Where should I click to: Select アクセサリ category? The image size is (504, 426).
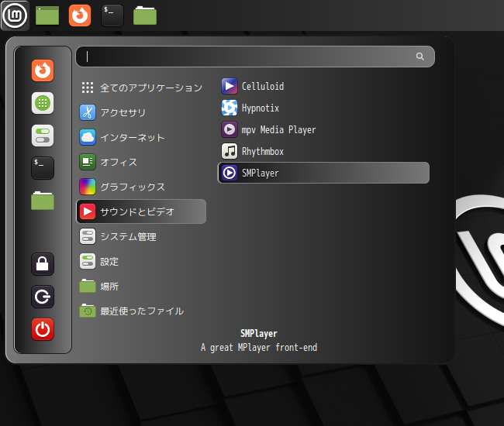coord(141,112)
